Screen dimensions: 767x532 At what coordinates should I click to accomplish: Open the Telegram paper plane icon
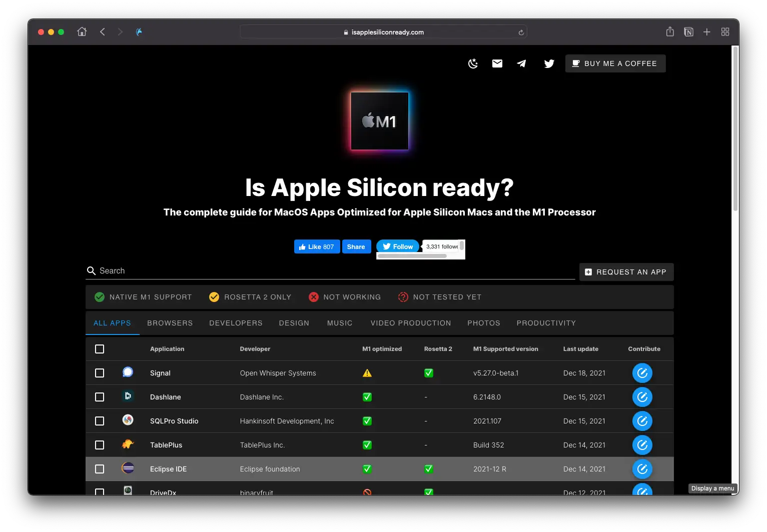[x=521, y=63]
